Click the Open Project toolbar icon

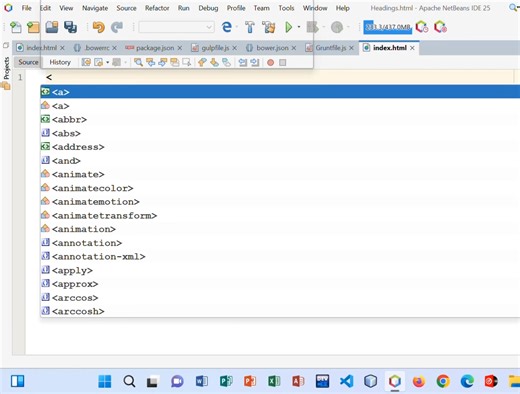[x=52, y=27]
